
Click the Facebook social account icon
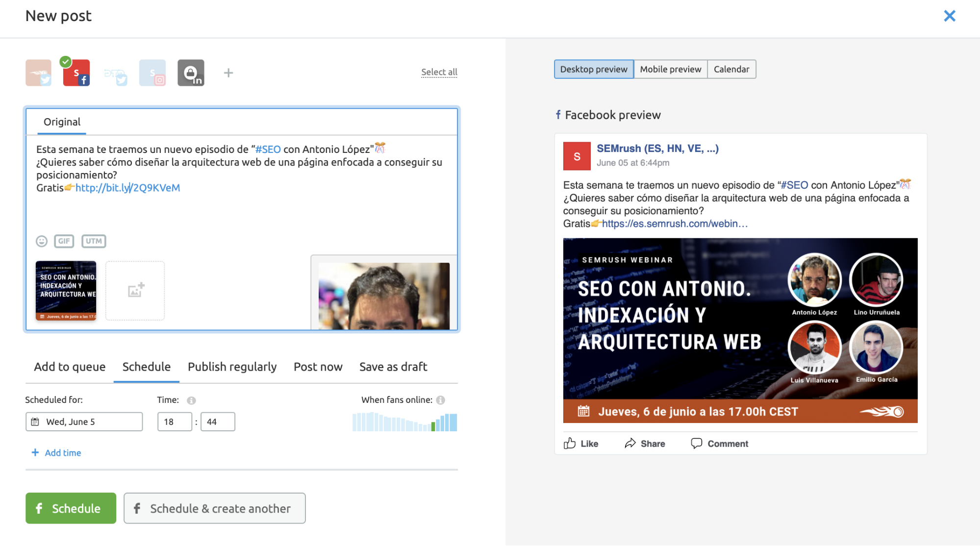coord(76,73)
